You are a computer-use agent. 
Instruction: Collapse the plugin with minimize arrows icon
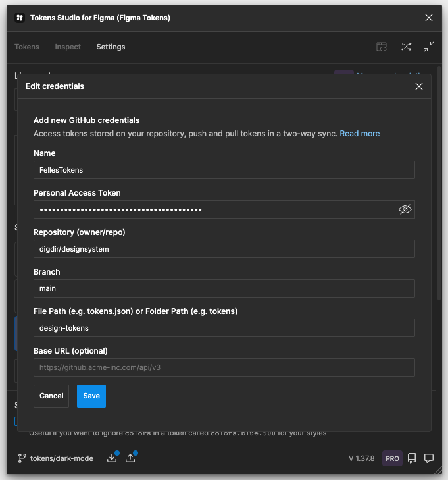tap(429, 47)
